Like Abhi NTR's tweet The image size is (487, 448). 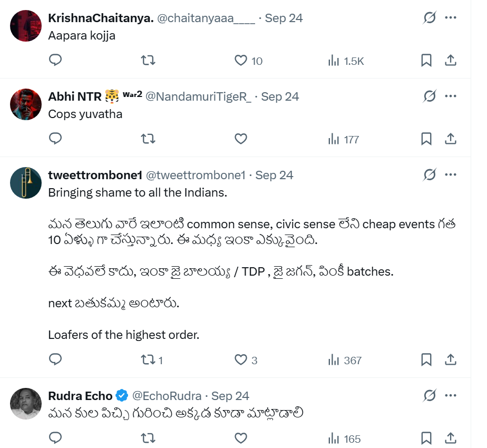tap(241, 139)
